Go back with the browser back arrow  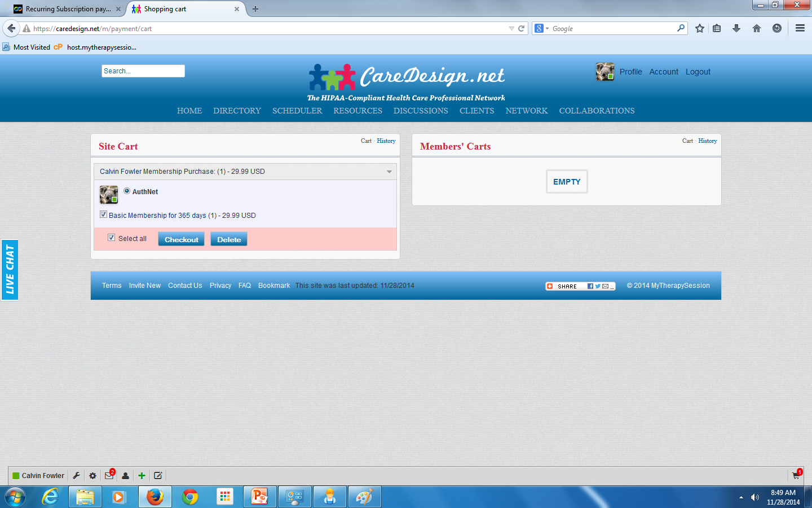[x=11, y=28]
